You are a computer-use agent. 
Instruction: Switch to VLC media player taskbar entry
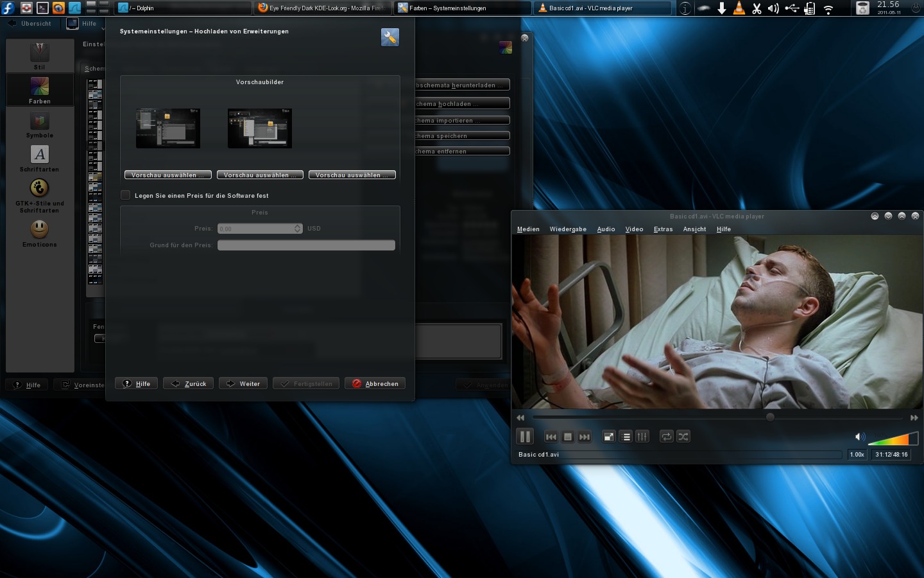(x=603, y=8)
